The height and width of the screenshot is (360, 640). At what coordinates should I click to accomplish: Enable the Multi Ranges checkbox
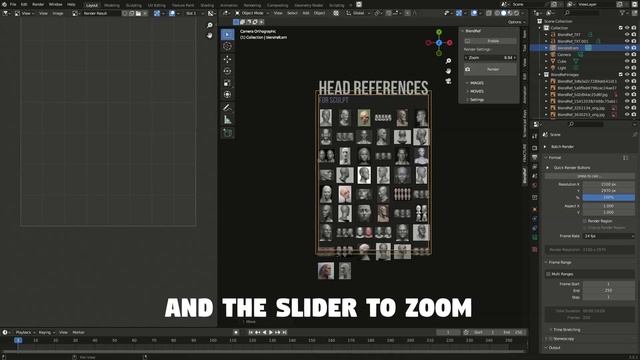tap(548, 274)
